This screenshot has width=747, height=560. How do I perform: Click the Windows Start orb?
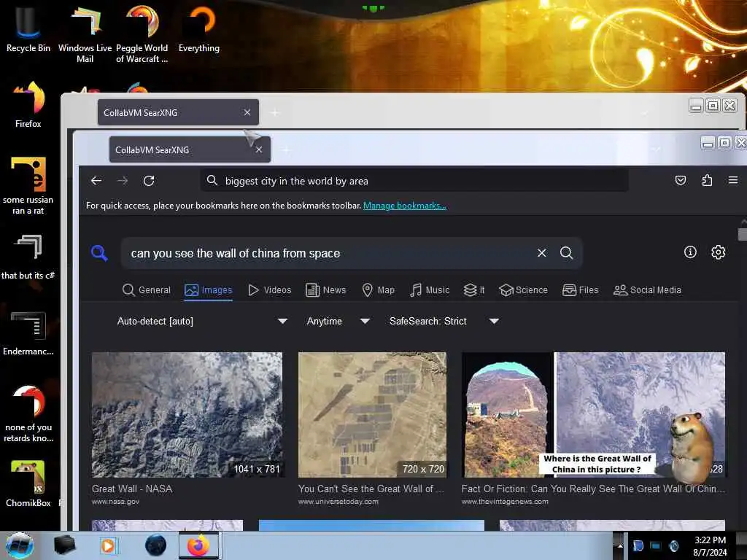point(20,545)
